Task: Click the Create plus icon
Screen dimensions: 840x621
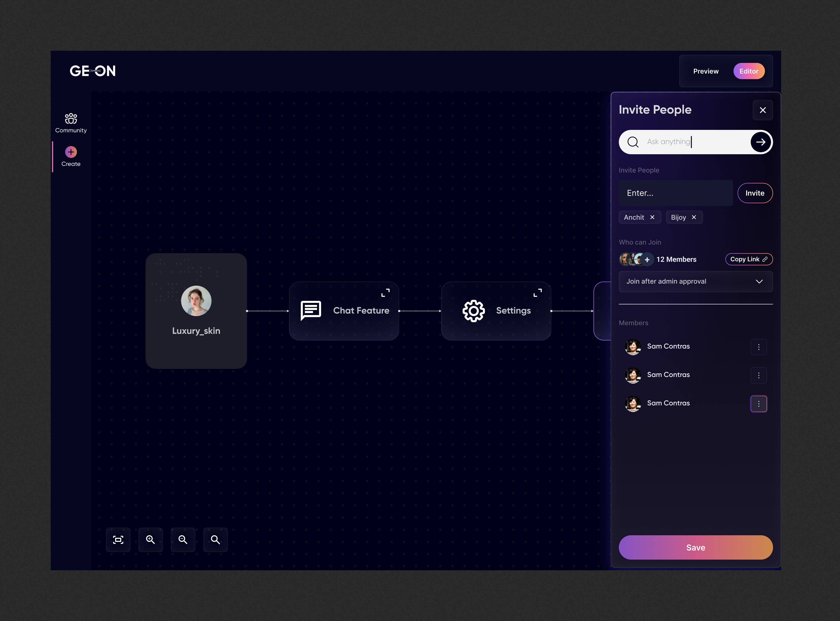Action: pos(71,152)
